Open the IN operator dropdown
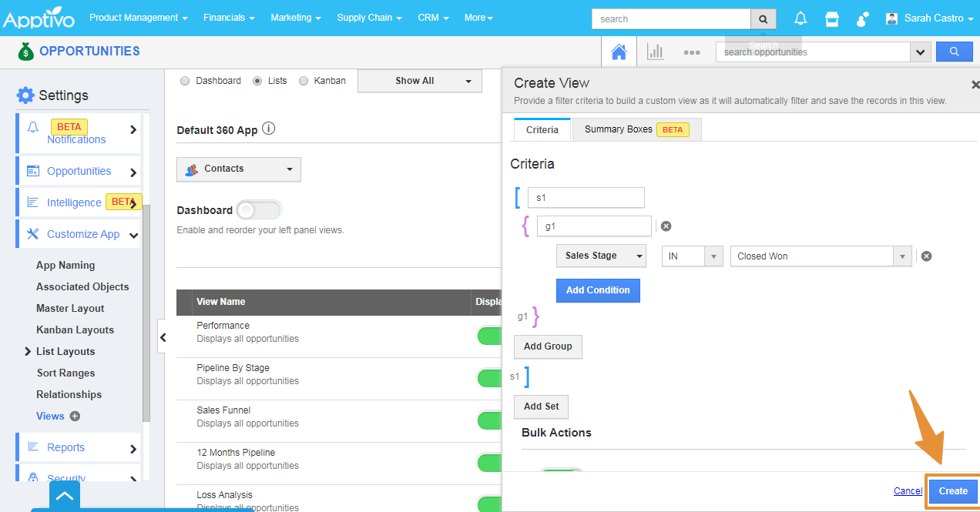 pyautogui.click(x=693, y=256)
